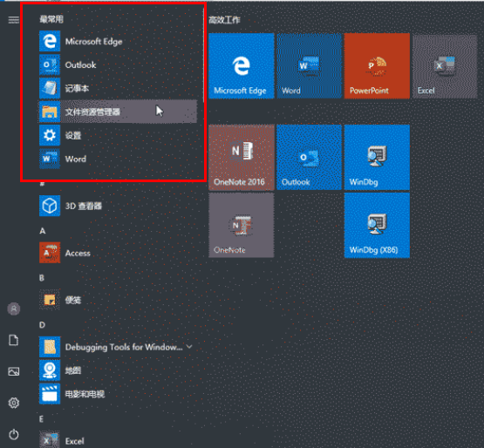Image resolution: width=484 pixels, height=448 pixels.
Task: Launch Access from the app list
Action: (x=118, y=253)
